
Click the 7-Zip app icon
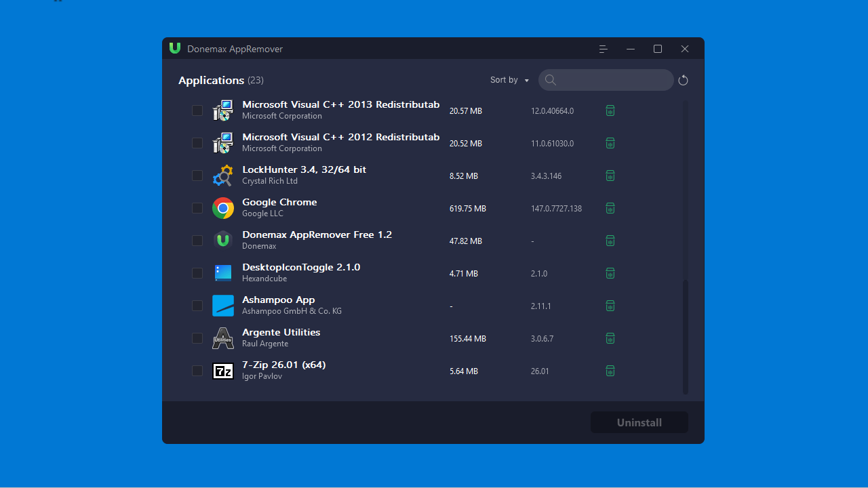click(223, 371)
